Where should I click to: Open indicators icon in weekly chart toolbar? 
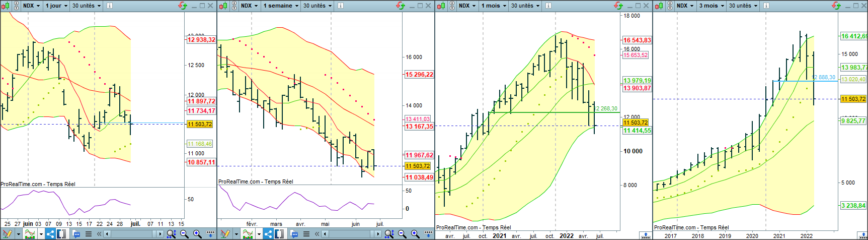click(248, 234)
